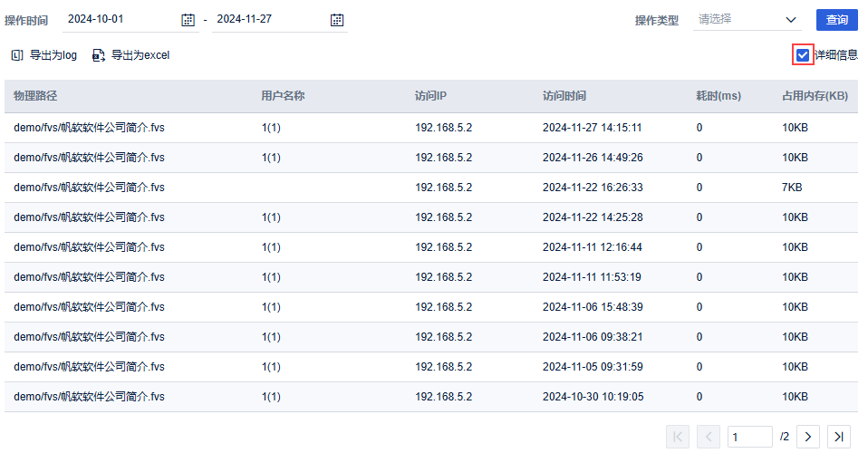Jump to last page of results
This screenshot has height=453, width=868.
(839, 437)
